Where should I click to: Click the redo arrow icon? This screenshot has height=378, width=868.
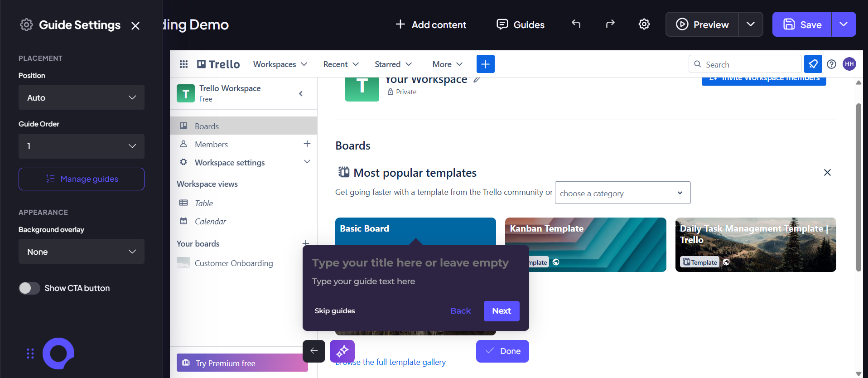tap(610, 24)
